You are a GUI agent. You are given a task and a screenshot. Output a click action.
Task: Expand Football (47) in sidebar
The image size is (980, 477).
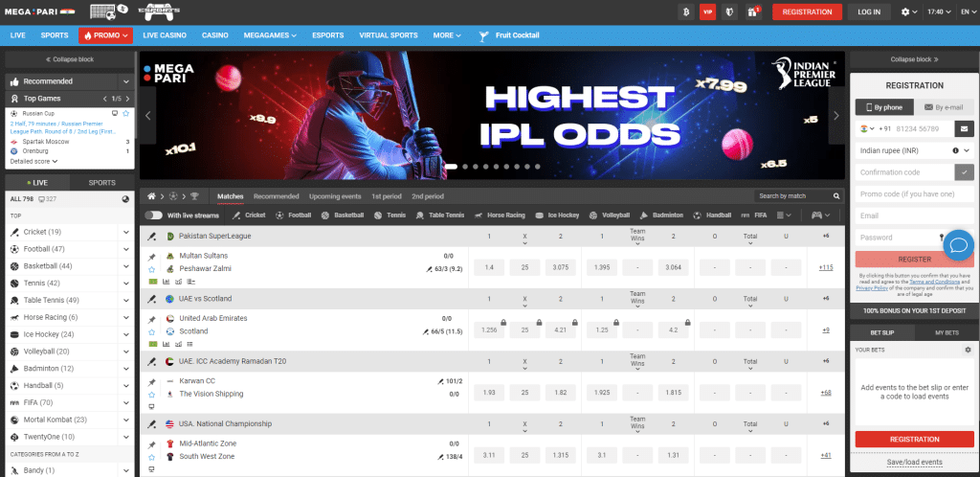tap(125, 249)
